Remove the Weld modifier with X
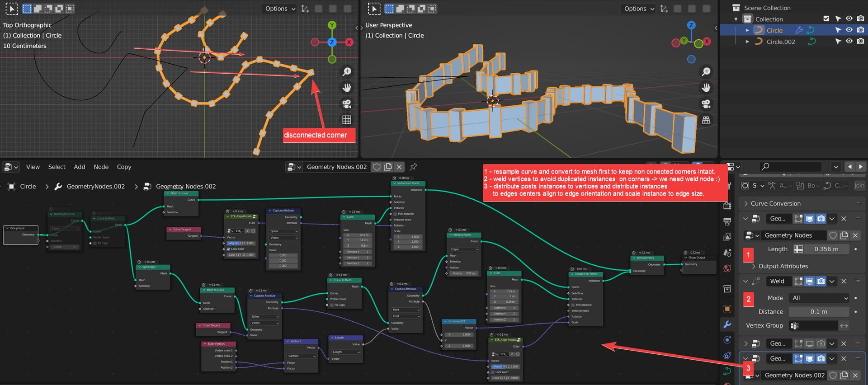This screenshot has width=868, height=385. [844, 281]
